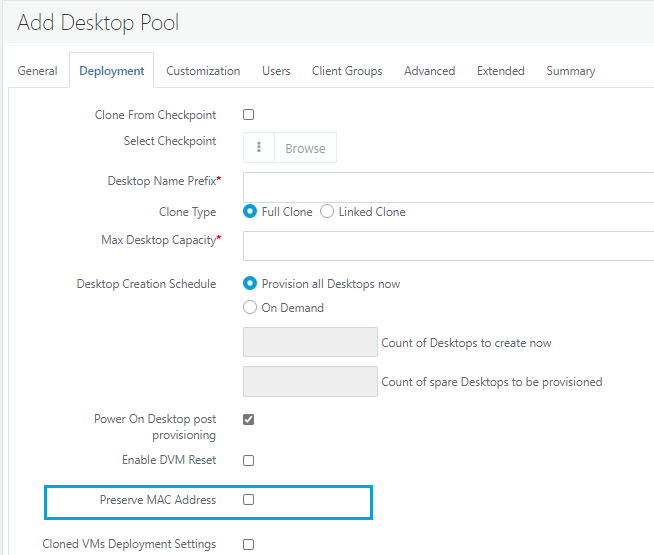
Task: Switch to the Customization tab
Action: click(203, 71)
